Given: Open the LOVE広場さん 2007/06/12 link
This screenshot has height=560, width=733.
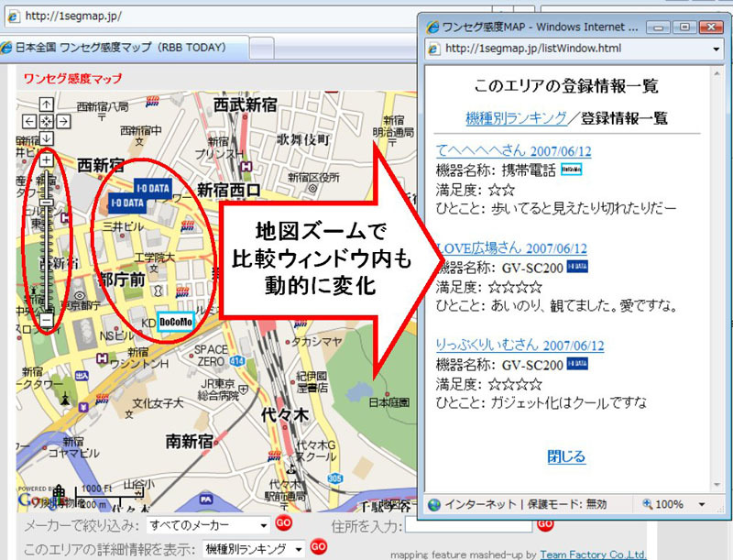Looking at the screenshot, I should tap(511, 248).
